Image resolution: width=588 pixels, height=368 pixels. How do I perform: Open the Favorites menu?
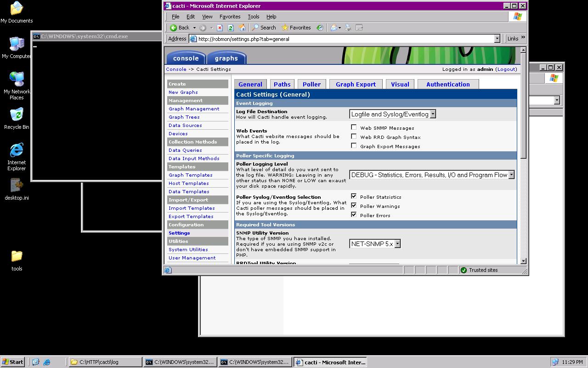(230, 17)
